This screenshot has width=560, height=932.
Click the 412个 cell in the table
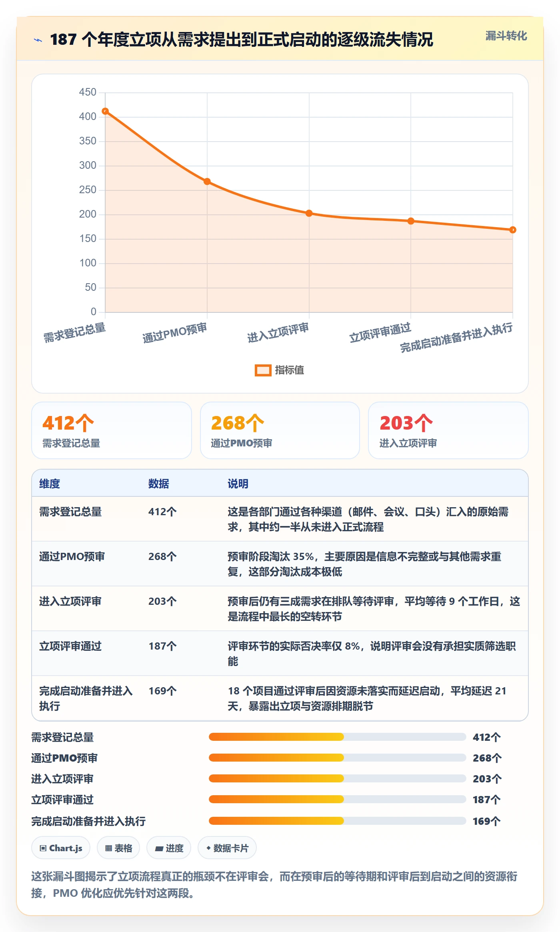(x=162, y=512)
